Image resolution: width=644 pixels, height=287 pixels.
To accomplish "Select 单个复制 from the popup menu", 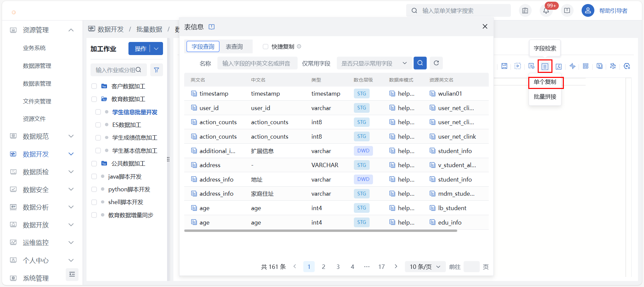I will [545, 82].
